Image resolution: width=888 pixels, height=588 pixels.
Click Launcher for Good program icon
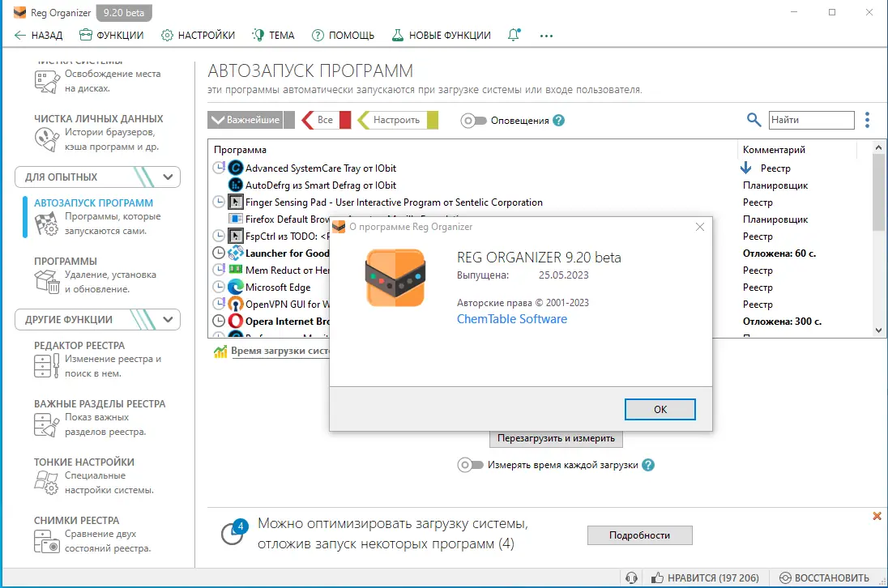coord(235,253)
